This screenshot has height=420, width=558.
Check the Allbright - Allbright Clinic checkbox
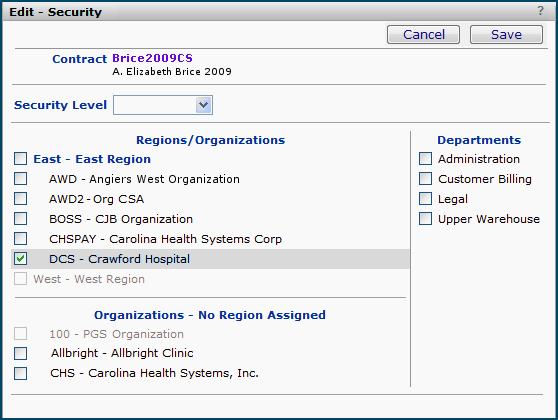pyautogui.click(x=20, y=353)
